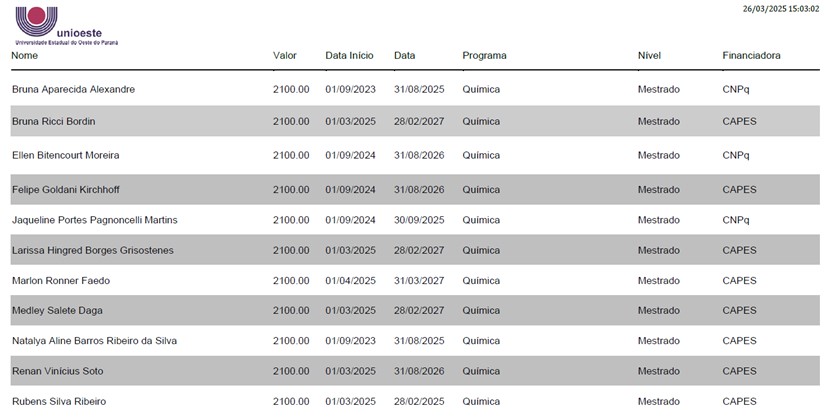Select Bruna Aparecida Alexandre row name

(x=73, y=89)
